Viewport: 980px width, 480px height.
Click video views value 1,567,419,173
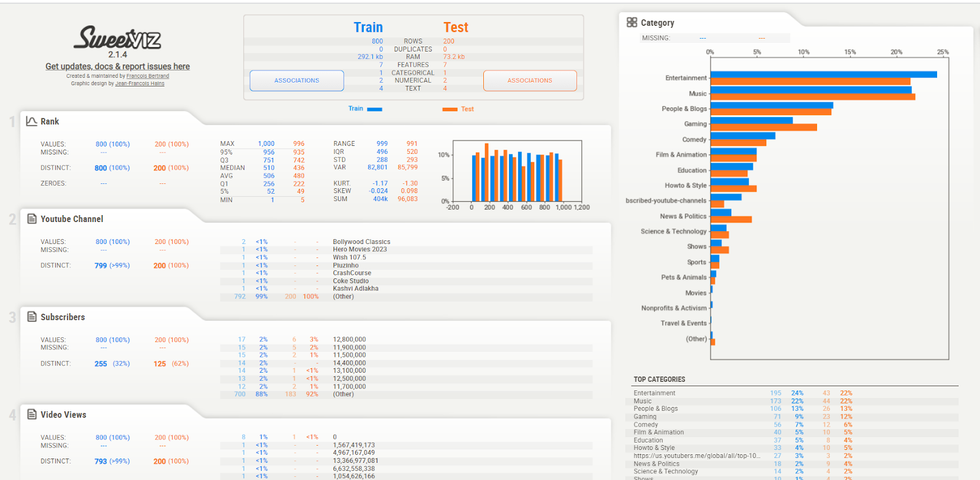[x=353, y=445]
